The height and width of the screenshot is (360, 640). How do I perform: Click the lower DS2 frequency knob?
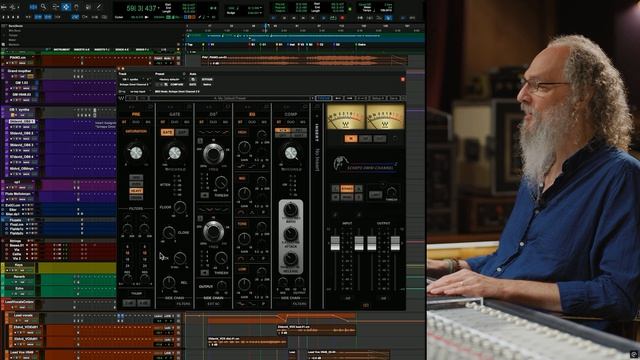click(213, 232)
